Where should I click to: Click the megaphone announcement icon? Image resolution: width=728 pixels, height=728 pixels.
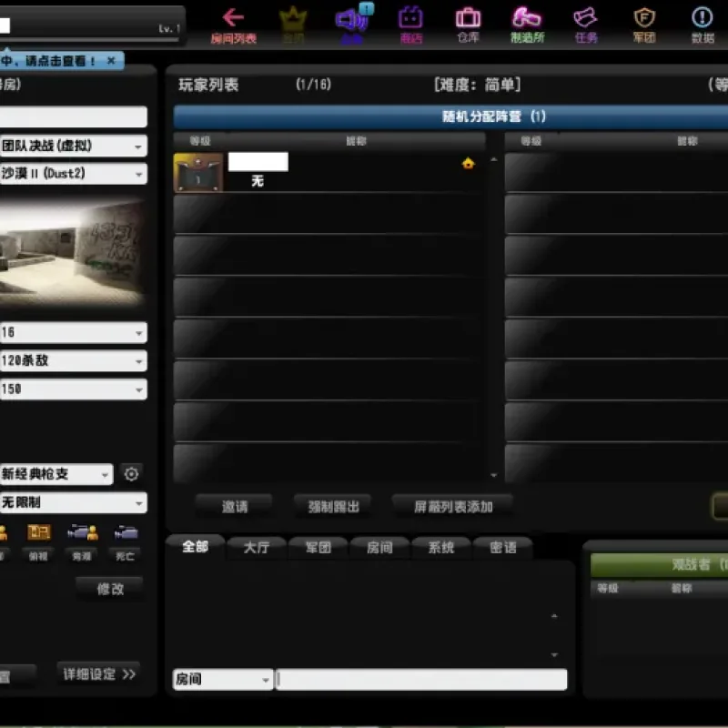pyautogui.click(x=351, y=19)
